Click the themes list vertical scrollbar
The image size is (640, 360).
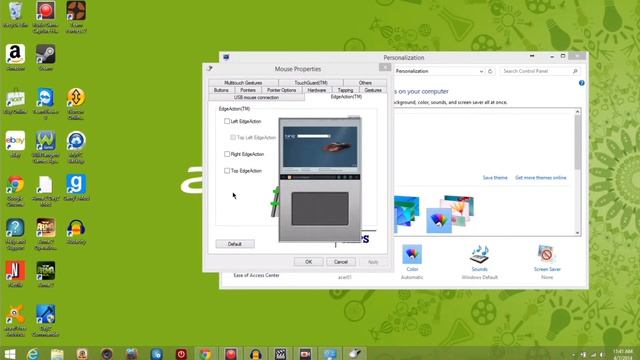pyautogui.click(x=578, y=172)
